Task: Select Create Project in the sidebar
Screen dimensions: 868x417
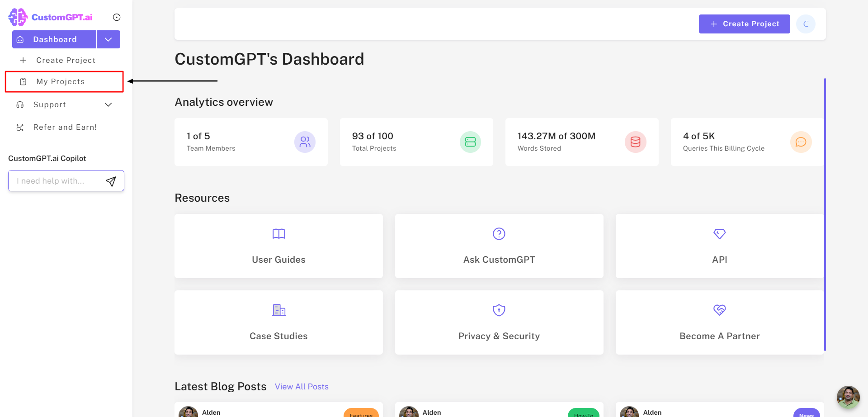Action: 66,60
